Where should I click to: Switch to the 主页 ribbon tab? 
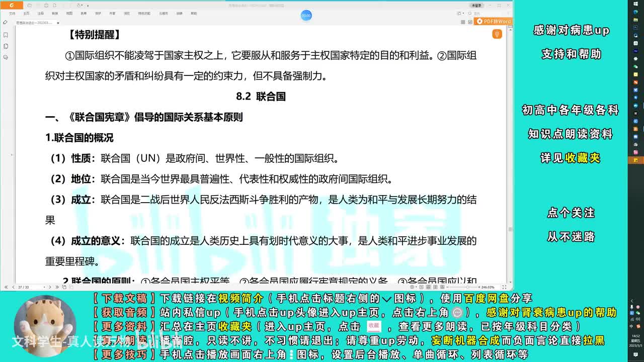26,14
